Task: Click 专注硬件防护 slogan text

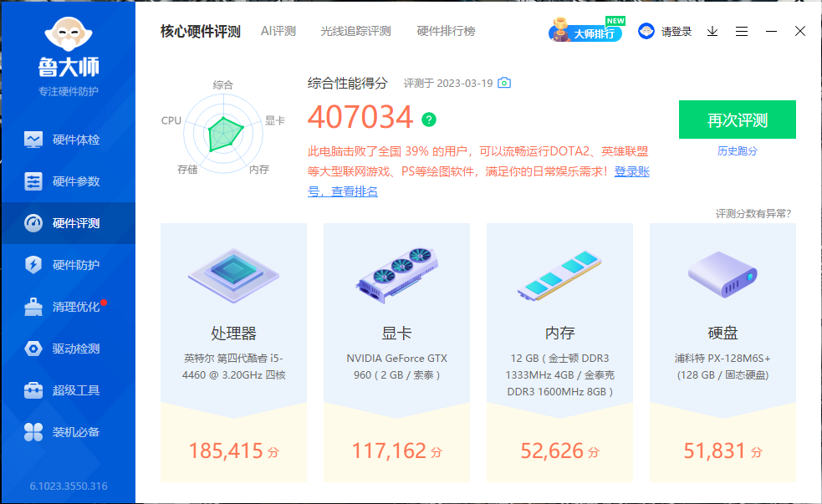Action: [x=69, y=92]
